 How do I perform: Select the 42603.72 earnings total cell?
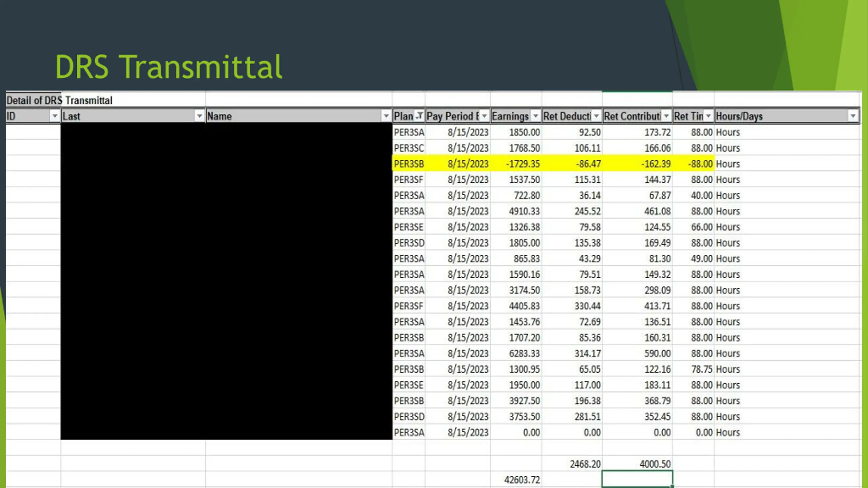click(x=516, y=480)
